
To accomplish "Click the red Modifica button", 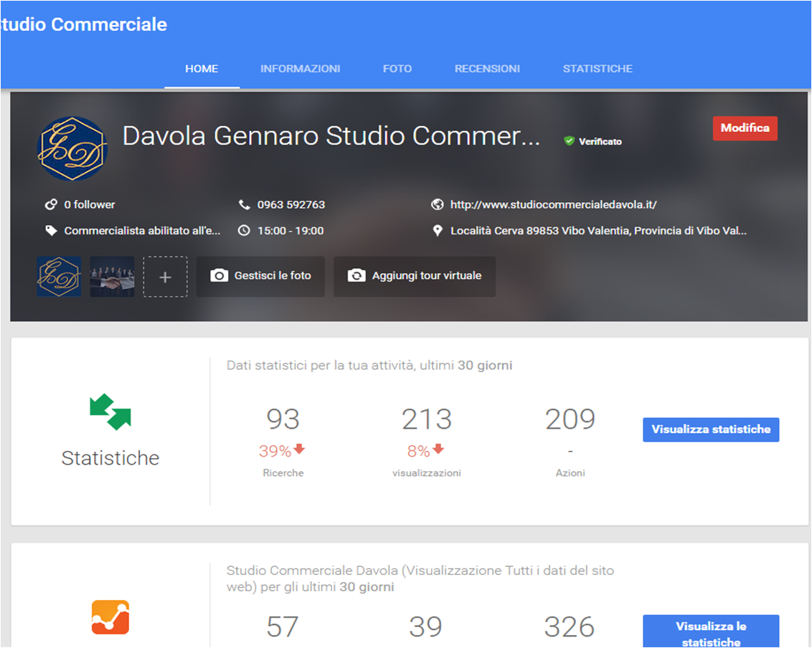I will point(745,128).
